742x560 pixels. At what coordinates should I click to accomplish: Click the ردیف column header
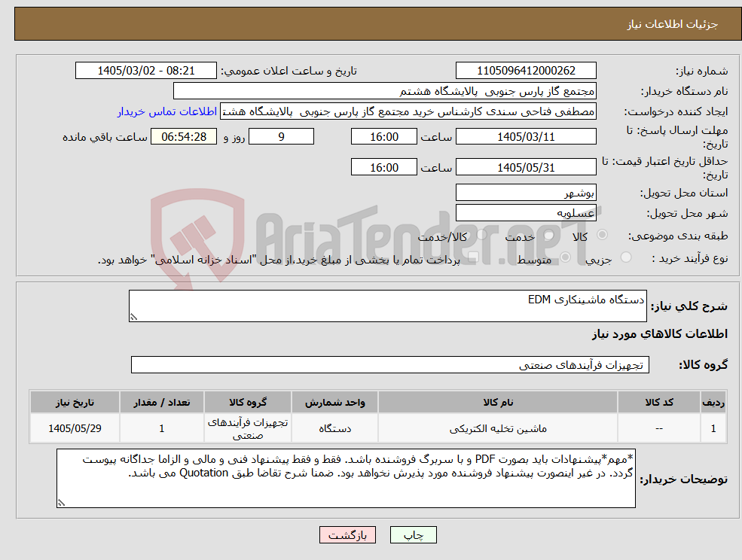point(713,402)
